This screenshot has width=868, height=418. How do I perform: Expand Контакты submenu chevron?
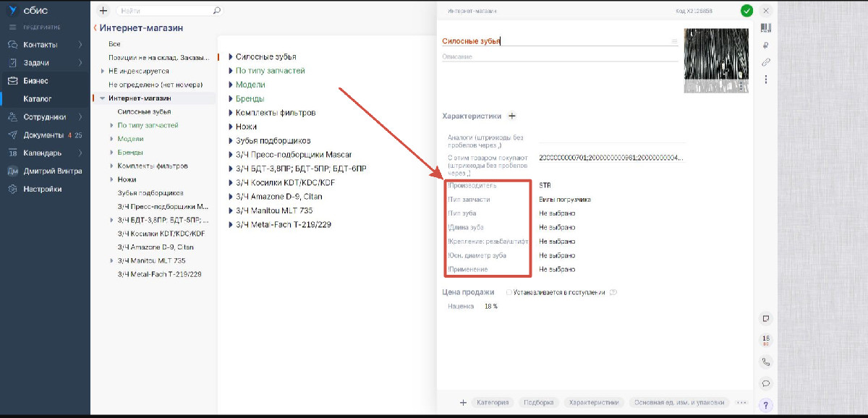(x=80, y=45)
